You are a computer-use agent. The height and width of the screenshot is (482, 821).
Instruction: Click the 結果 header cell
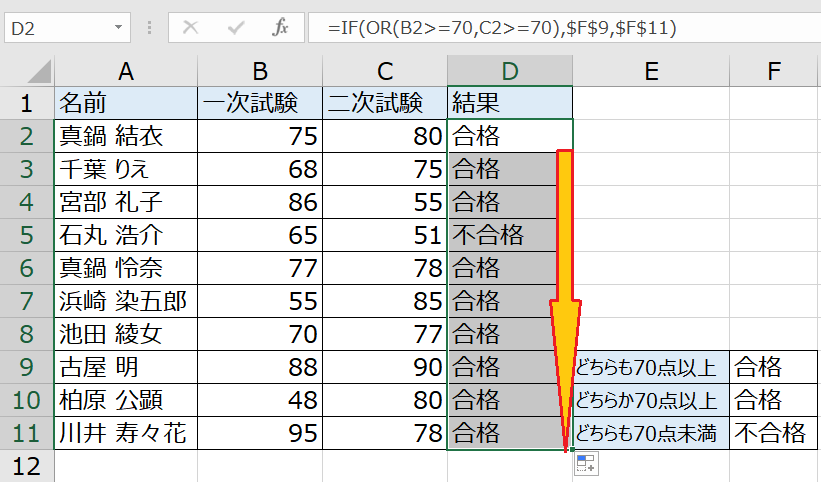point(510,103)
